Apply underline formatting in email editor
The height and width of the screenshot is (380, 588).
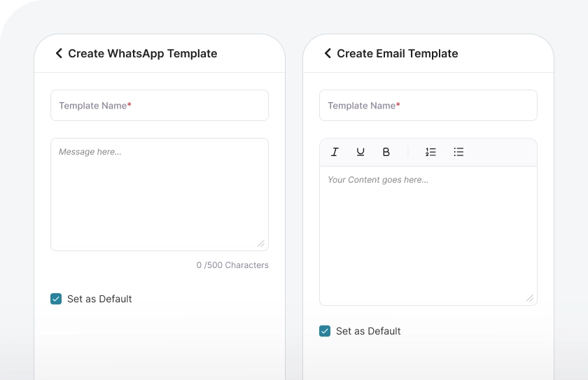360,152
